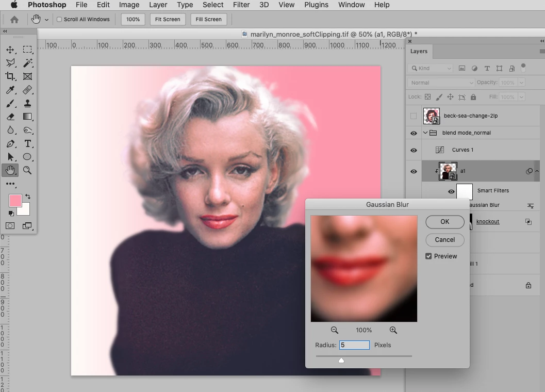Select the Rectangular Marquee tool

click(27, 50)
